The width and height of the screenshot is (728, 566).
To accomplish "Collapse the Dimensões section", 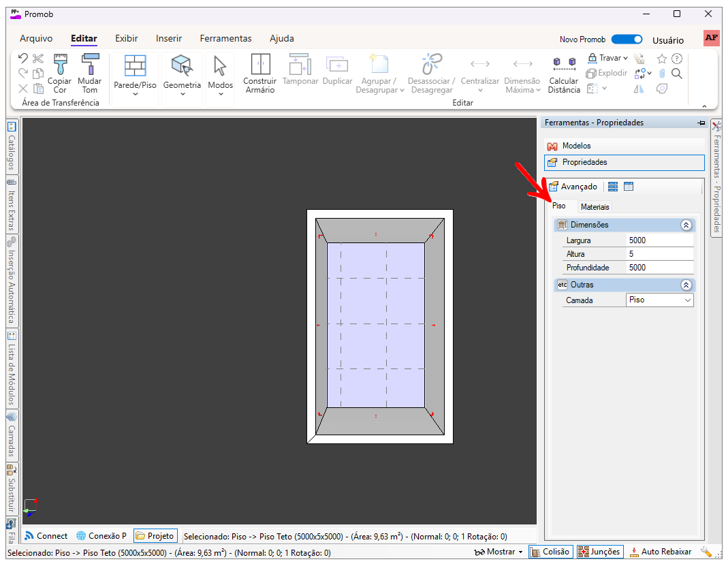I will click(686, 225).
